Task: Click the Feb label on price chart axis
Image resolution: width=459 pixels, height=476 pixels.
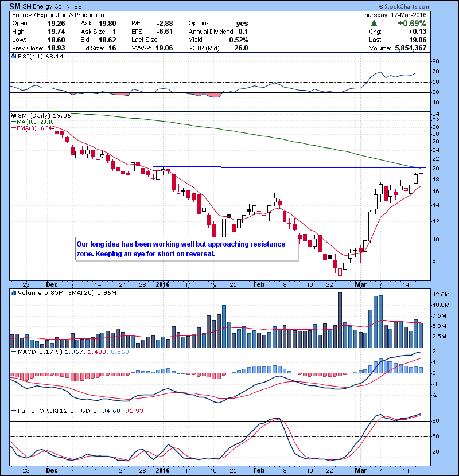Action: point(259,284)
